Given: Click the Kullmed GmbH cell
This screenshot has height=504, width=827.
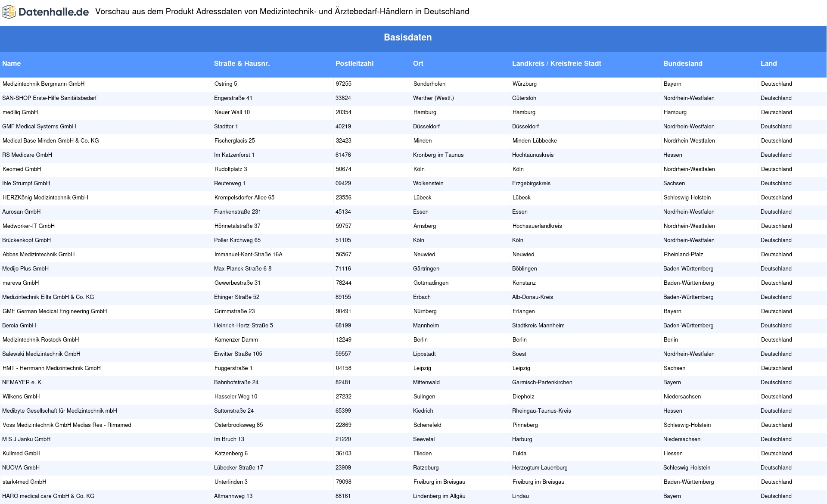Looking at the screenshot, I should tap(22, 454).
